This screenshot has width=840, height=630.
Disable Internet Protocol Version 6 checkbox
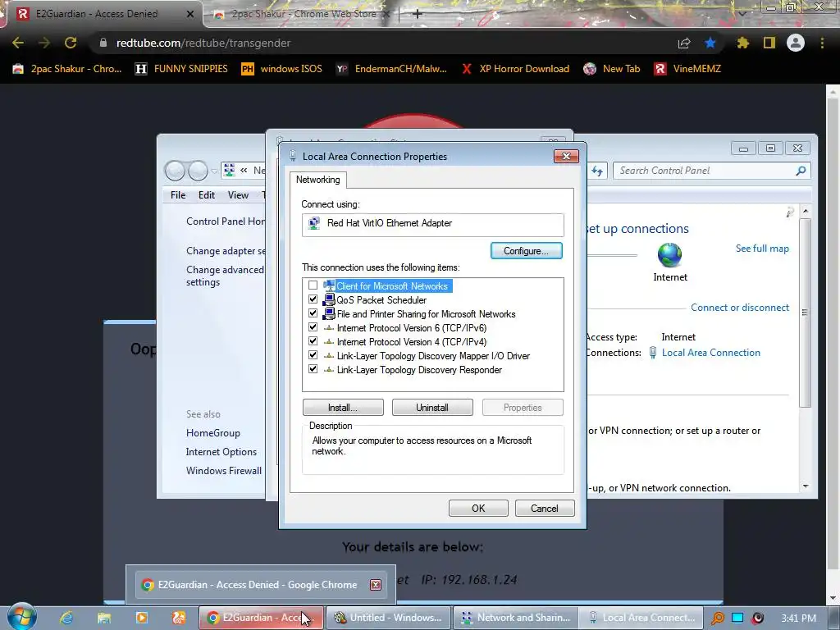[x=313, y=328]
